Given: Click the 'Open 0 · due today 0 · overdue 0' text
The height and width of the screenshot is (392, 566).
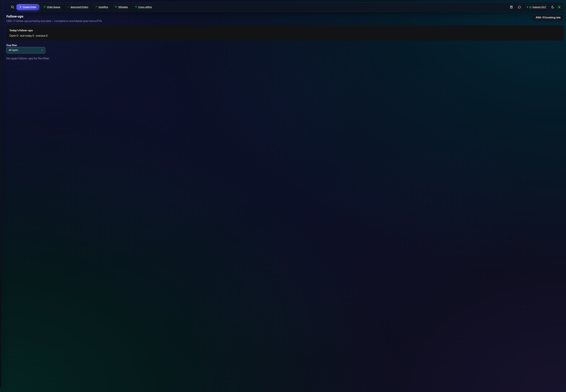Looking at the screenshot, I should pyautogui.click(x=28, y=36).
